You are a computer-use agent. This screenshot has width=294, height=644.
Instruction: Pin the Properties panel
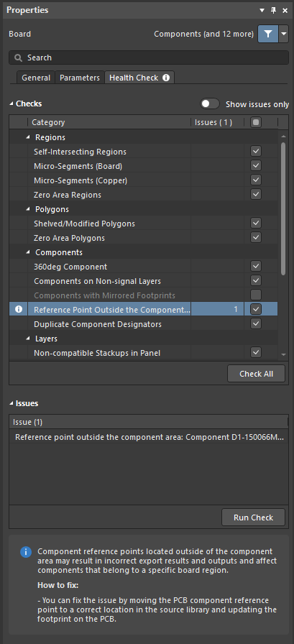[273, 10]
